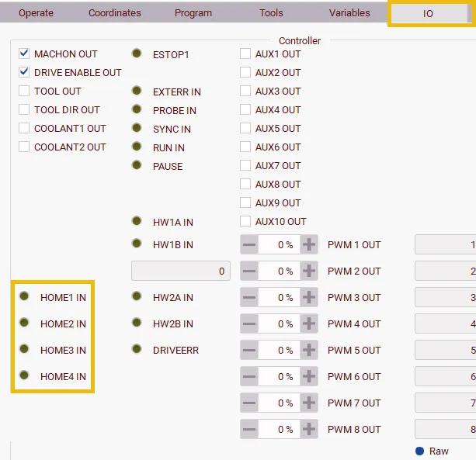Viewport: 476px width, 460px height.
Task: Increase PWM 2 OUT with plus button
Action: click(309, 271)
